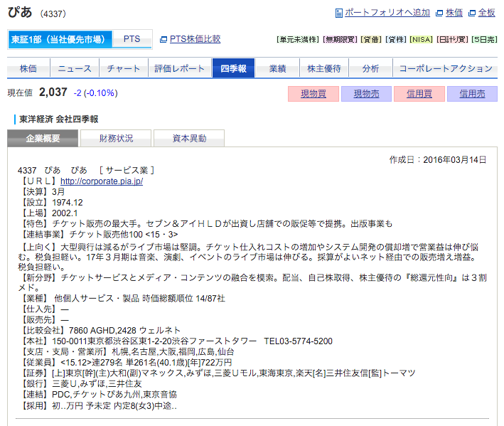Open the コーポレートアクション tab

coord(446,68)
